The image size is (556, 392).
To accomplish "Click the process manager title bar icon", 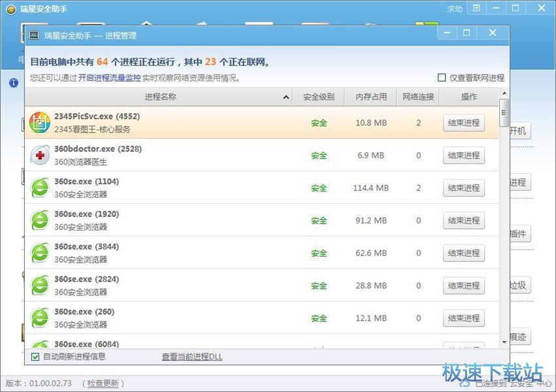I will (x=34, y=35).
